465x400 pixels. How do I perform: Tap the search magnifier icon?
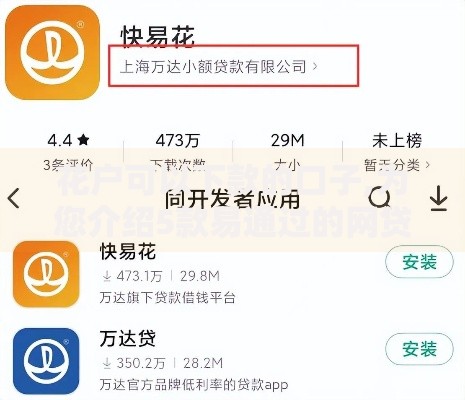coord(379,198)
